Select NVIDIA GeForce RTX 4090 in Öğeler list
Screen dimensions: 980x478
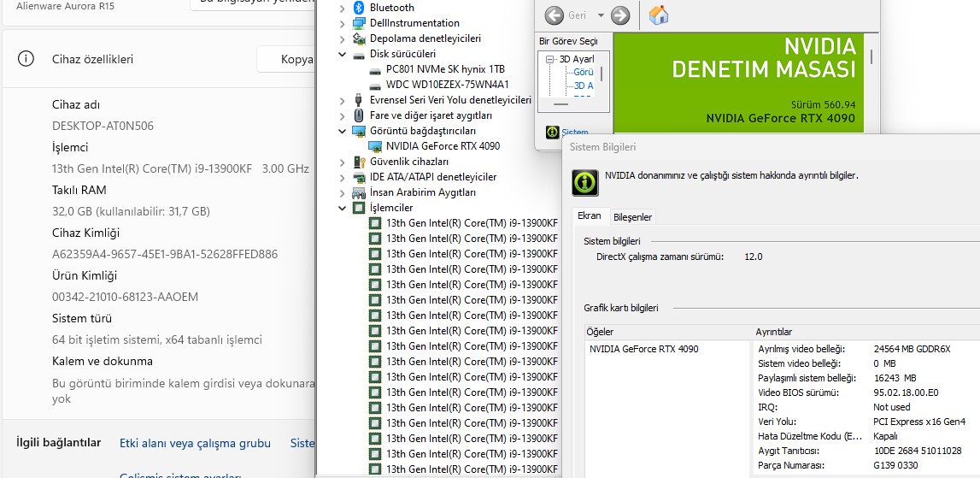[643, 349]
